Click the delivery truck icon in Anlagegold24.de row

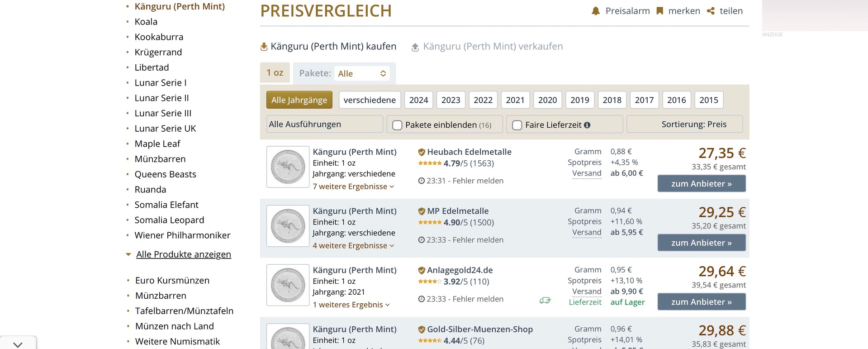tap(545, 301)
